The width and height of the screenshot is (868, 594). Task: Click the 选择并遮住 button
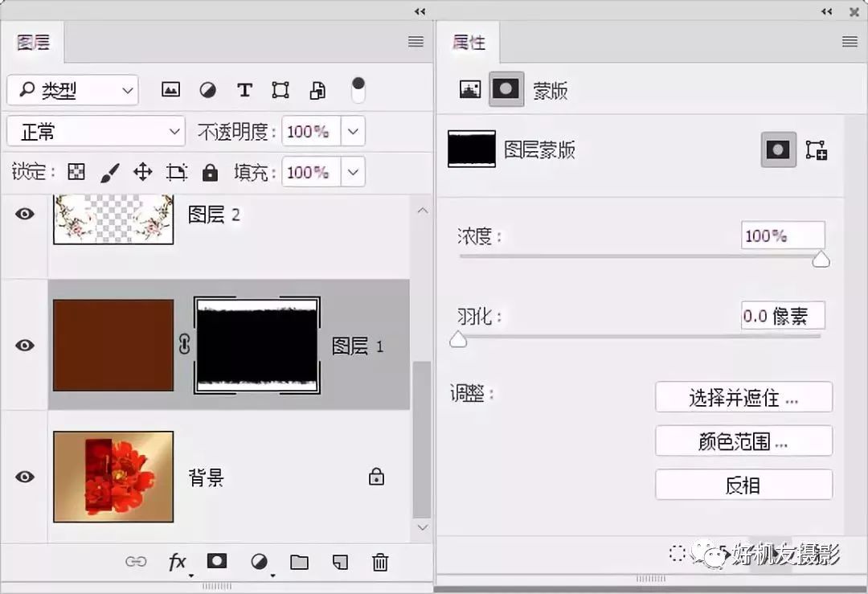point(743,396)
